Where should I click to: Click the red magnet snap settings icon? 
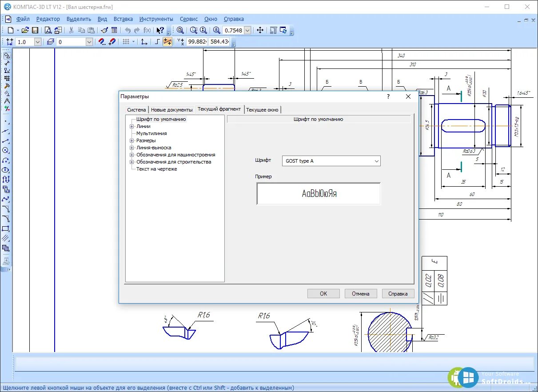[102, 42]
